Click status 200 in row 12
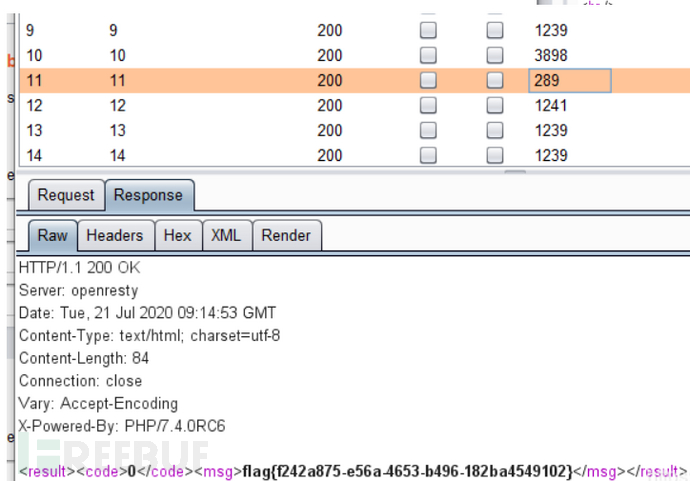 tap(330, 106)
